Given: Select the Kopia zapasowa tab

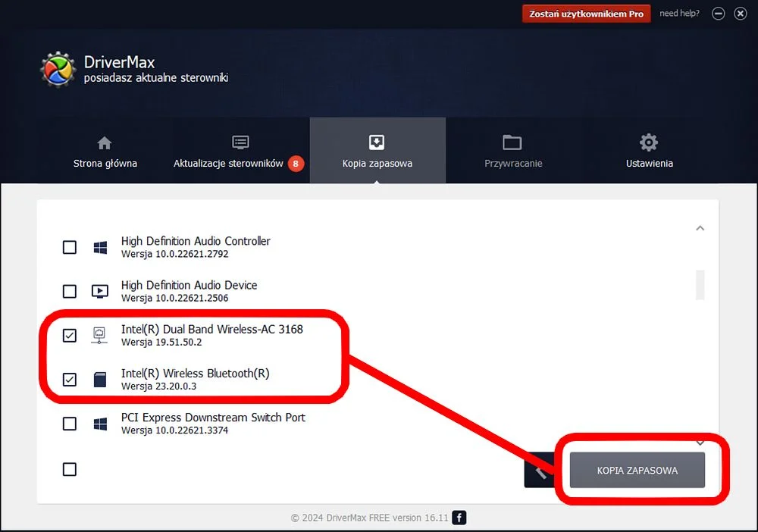Looking at the screenshot, I should point(377,151).
